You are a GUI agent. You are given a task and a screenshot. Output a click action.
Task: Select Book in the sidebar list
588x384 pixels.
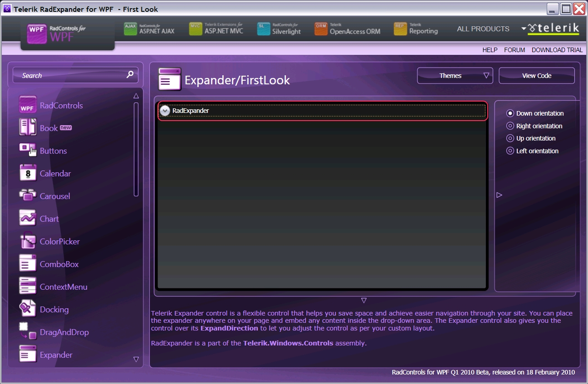pos(49,128)
